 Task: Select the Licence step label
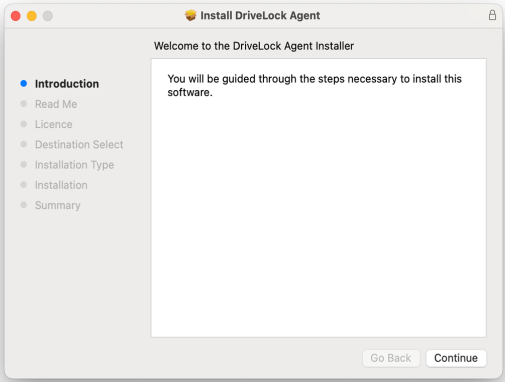coord(54,124)
